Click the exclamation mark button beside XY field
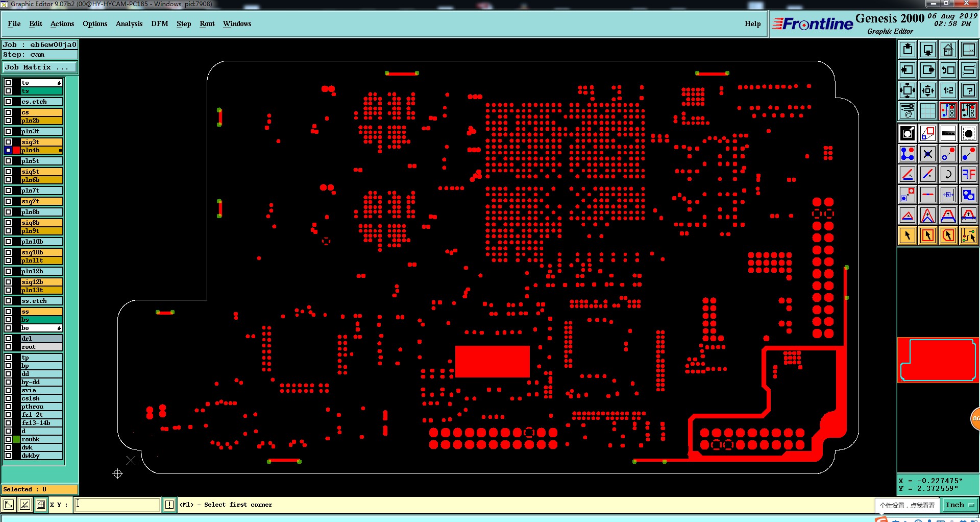Image resolution: width=980 pixels, height=522 pixels. 169,505
